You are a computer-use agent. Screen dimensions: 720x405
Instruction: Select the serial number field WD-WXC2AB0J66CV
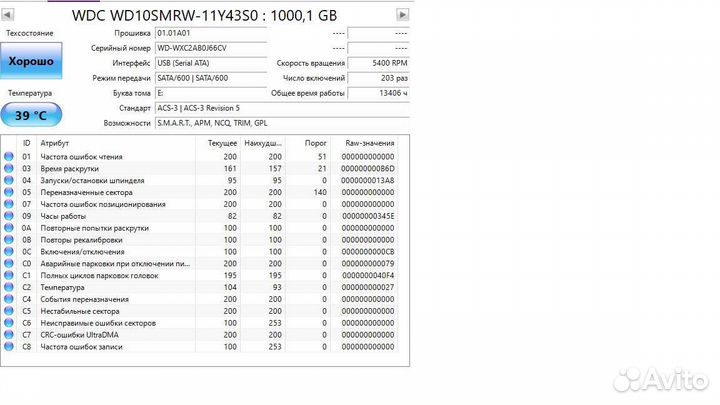(x=211, y=48)
